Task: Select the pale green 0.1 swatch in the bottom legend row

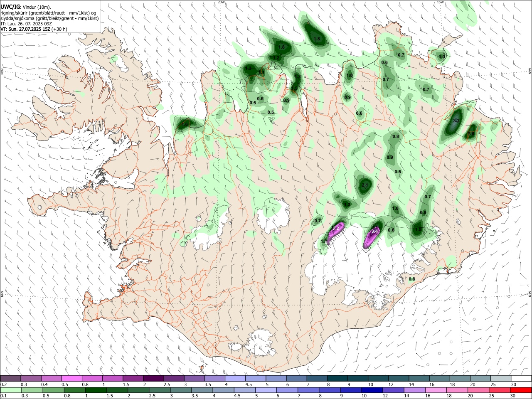Action: click(11, 390)
